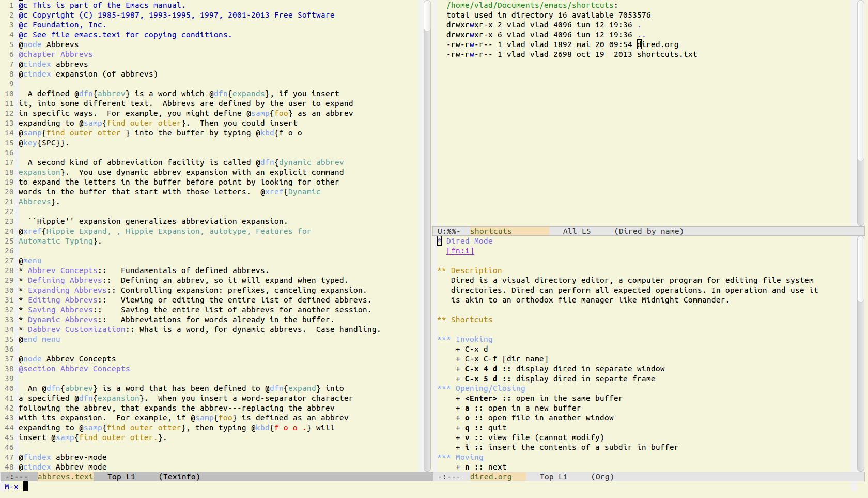Select the 'Dynamic Abbrevs::' menu entry
Viewport: 868px width, 498px height.
click(x=67, y=320)
